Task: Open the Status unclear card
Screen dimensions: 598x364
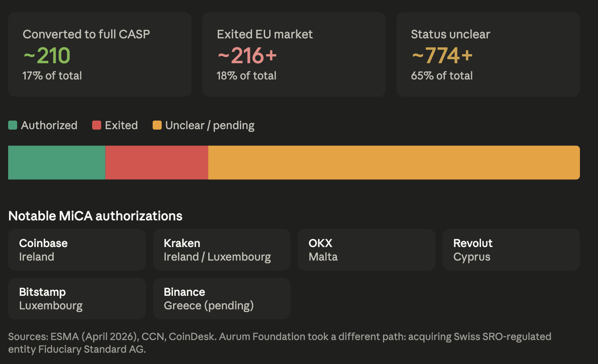Action: point(488,54)
